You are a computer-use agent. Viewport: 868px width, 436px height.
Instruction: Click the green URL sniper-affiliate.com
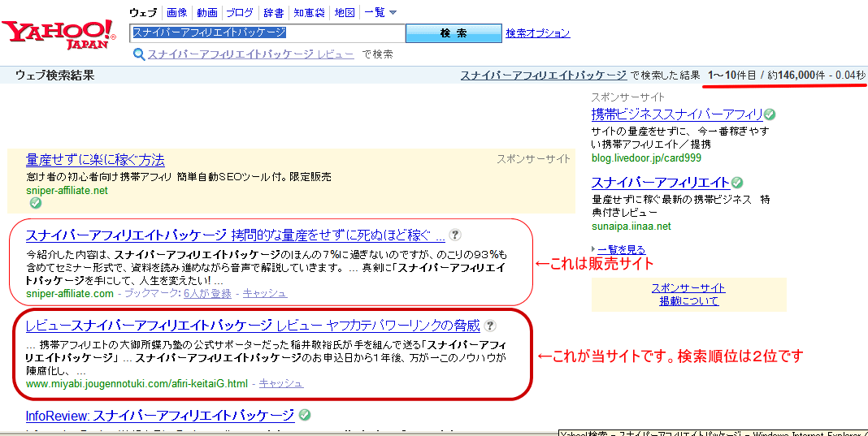[70, 293]
